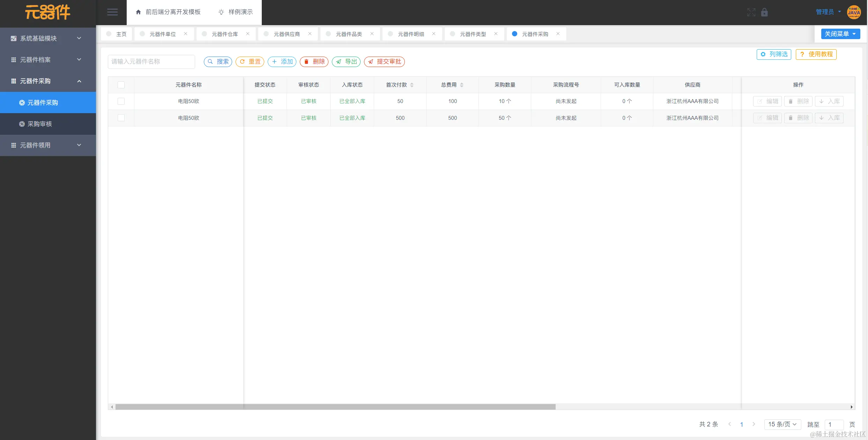868x440 pixels.
Task: Check the second 电阻50欧 row checkbox
Action: (121, 118)
